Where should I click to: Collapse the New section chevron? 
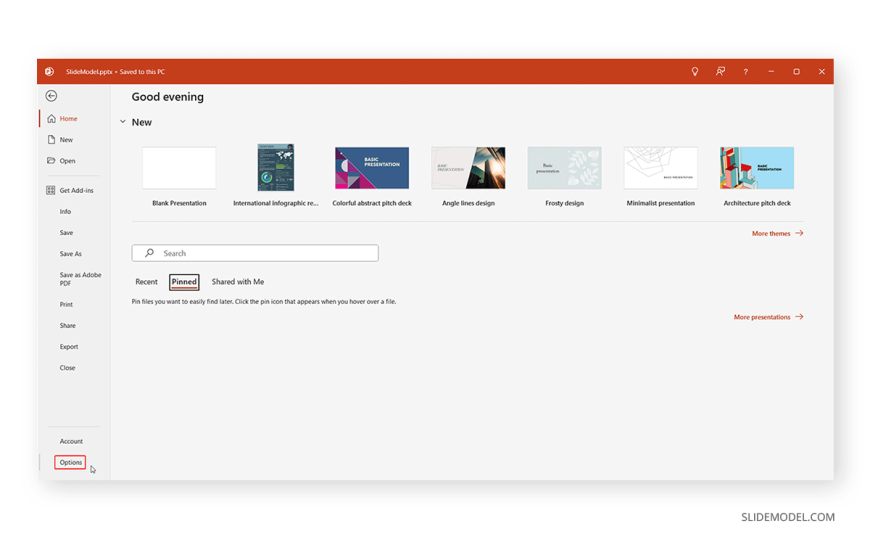(x=123, y=122)
